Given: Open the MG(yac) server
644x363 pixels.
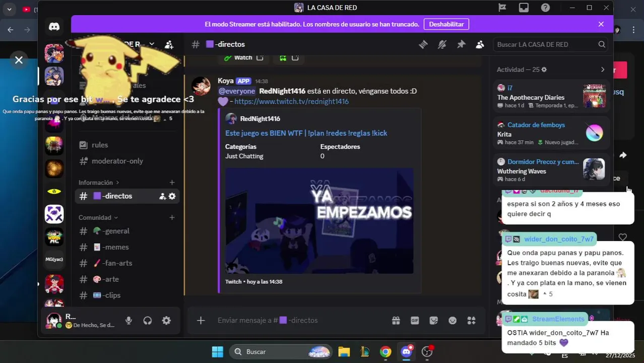Looking at the screenshot, I should 54,259.
